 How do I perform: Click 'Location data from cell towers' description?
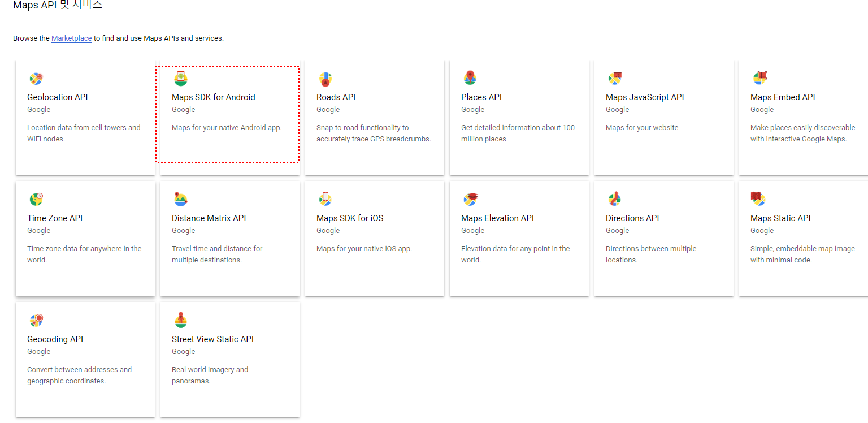coord(84,133)
